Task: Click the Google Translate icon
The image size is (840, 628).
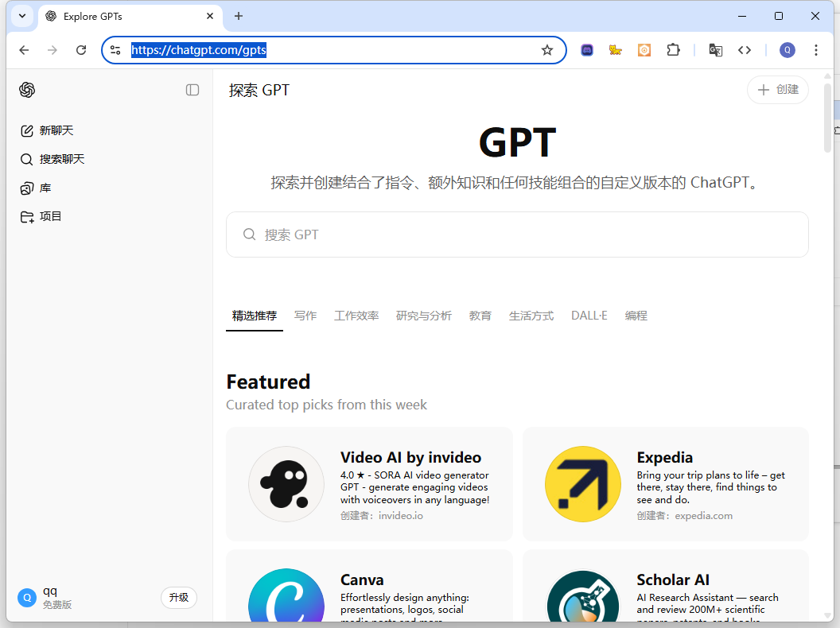Action: click(x=716, y=50)
